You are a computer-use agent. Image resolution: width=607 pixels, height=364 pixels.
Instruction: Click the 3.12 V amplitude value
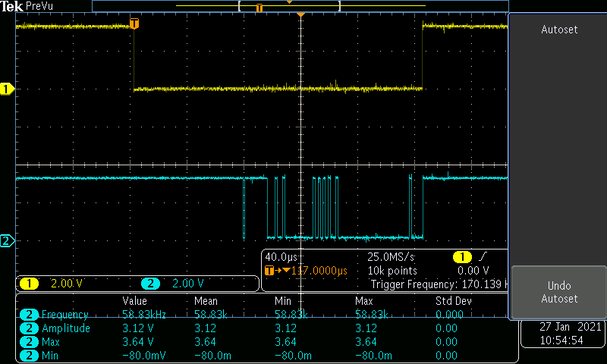(x=138, y=328)
